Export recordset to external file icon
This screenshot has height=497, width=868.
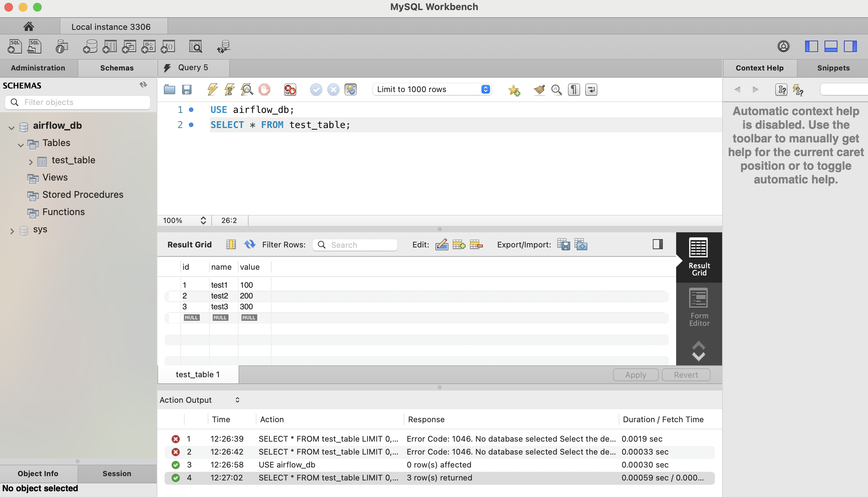563,245
